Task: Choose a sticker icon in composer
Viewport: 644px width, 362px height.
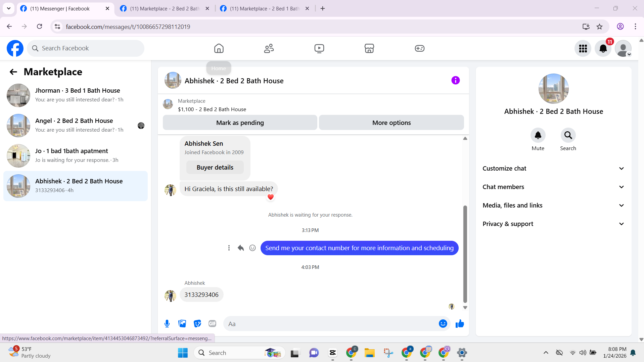Action: click(x=197, y=323)
